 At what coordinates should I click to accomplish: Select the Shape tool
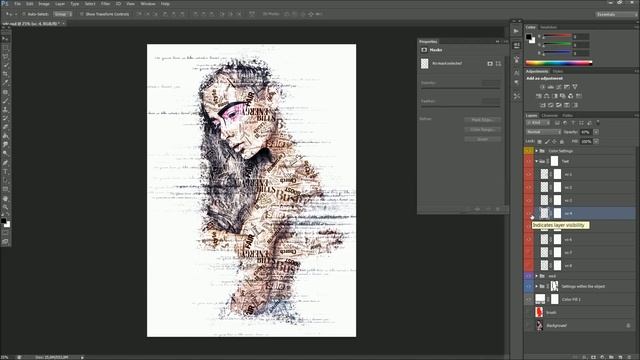click(x=5, y=189)
